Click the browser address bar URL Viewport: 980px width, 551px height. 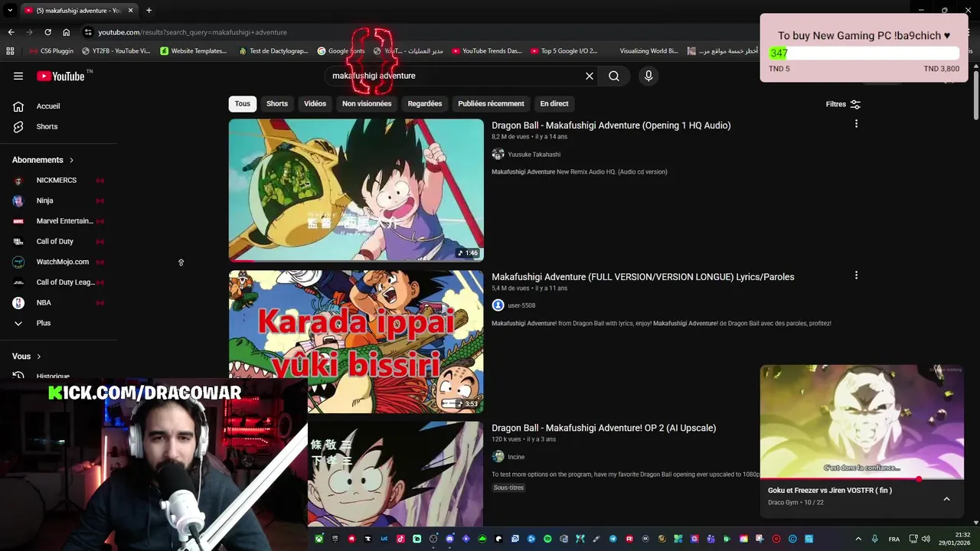[x=192, y=32]
